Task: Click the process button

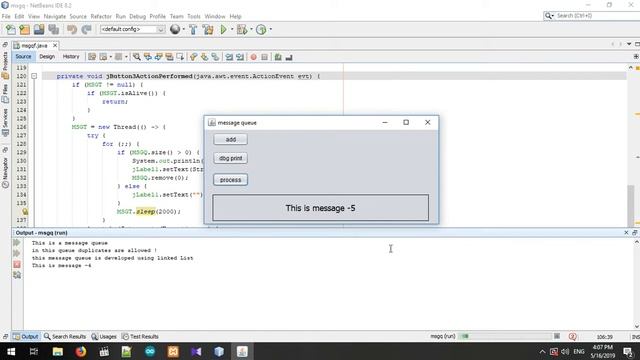Action: 231,180
